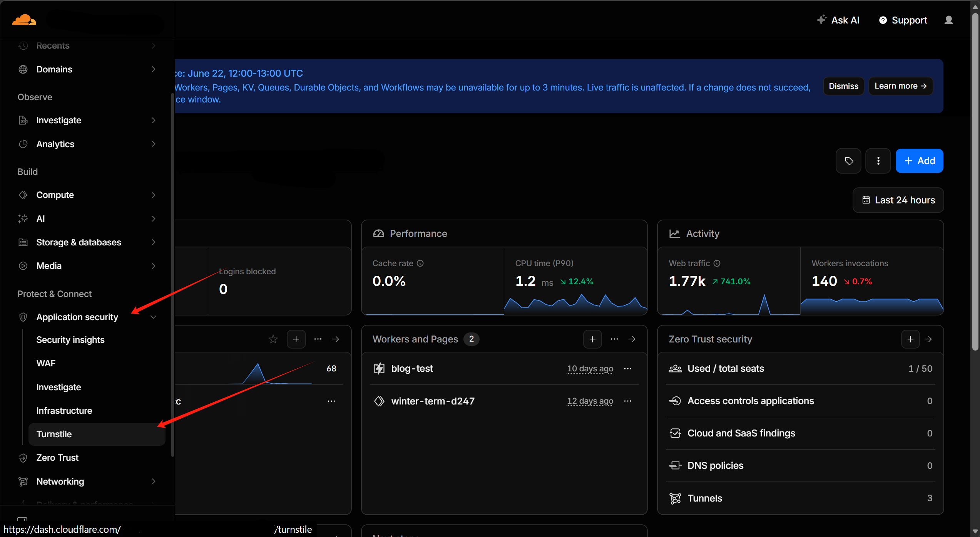Click the Compute diamond icon in sidebar
Viewport: 980px width, 537px height.
[x=23, y=195]
